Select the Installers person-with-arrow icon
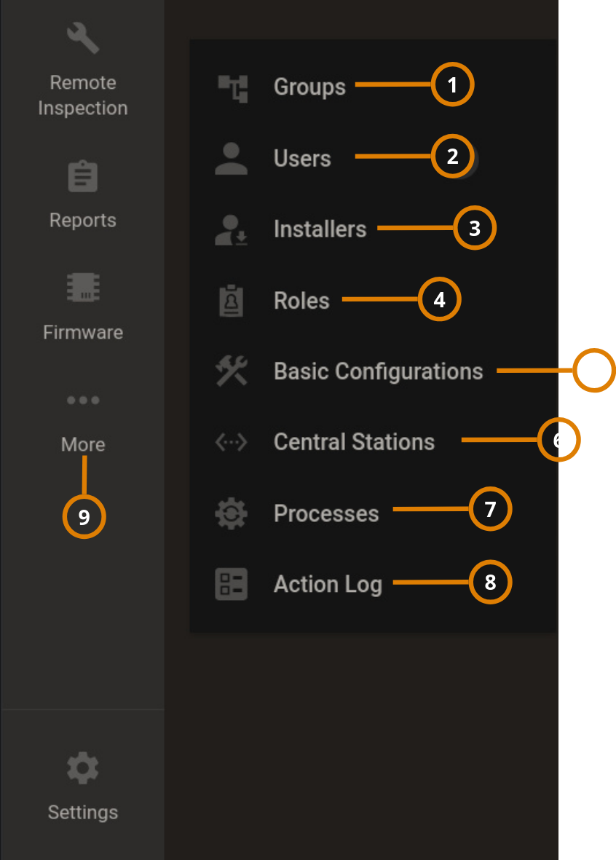 (x=230, y=227)
